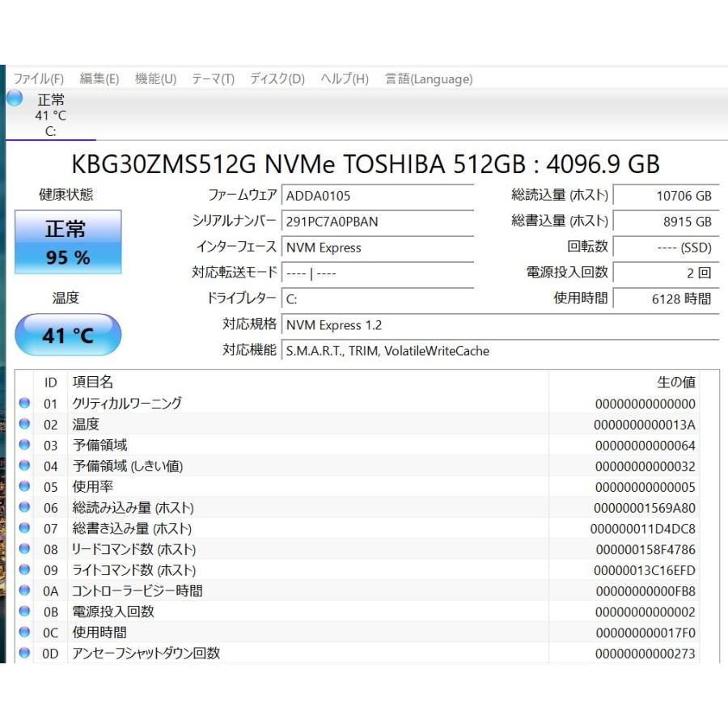Click raw value 0000000000273
The width and height of the screenshot is (728, 728).
[645, 654]
